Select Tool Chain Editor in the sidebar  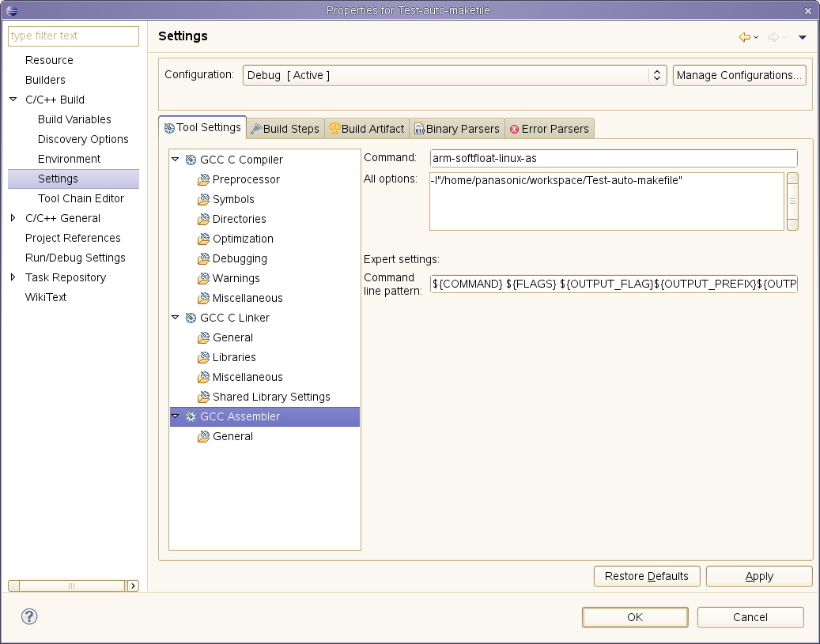point(81,198)
